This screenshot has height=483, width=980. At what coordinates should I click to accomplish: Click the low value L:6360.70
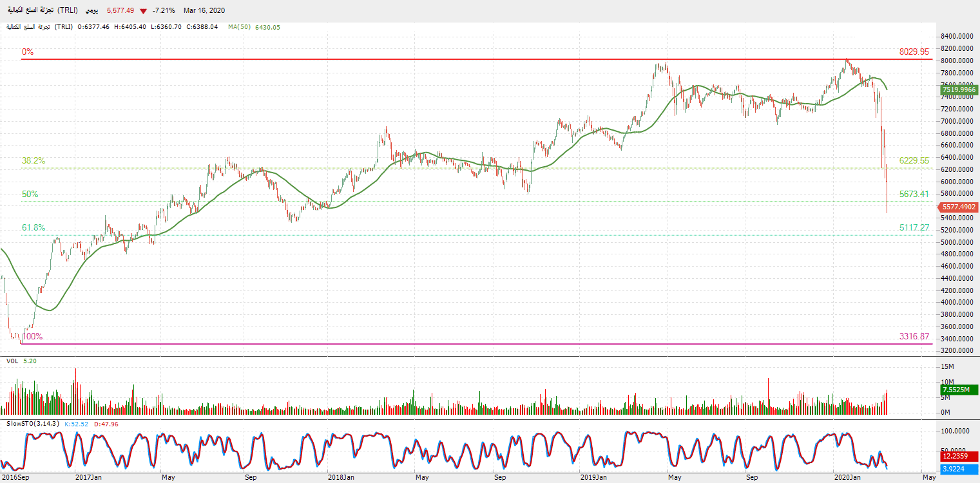(x=166, y=27)
